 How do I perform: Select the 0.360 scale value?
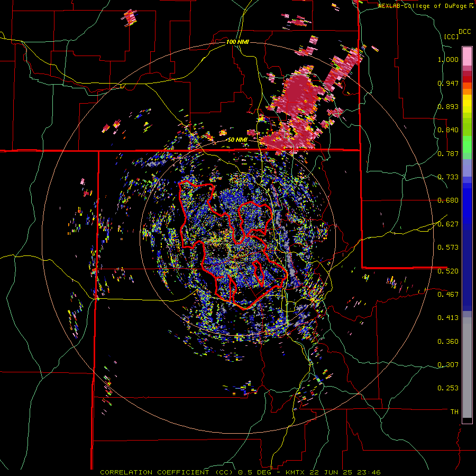point(448,342)
